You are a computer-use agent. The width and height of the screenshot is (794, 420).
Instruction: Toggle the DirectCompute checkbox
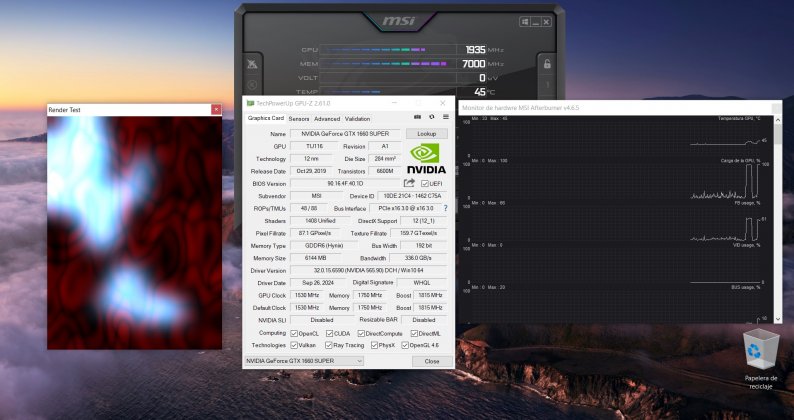[x=361, y=333]
